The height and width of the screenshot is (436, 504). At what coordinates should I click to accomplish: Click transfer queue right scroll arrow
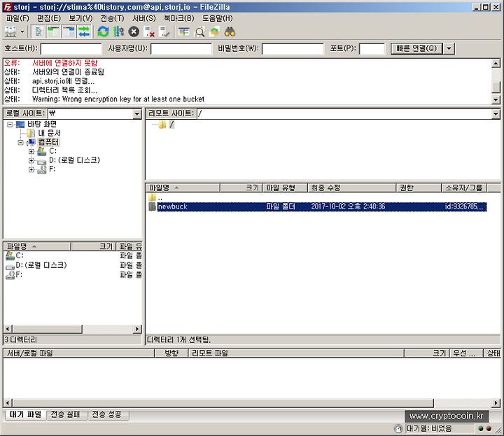click(496, 403)
